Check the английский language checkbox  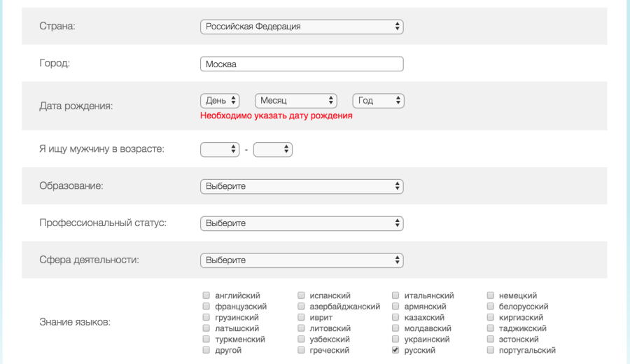pyautogui.click(x=206, y=295)
